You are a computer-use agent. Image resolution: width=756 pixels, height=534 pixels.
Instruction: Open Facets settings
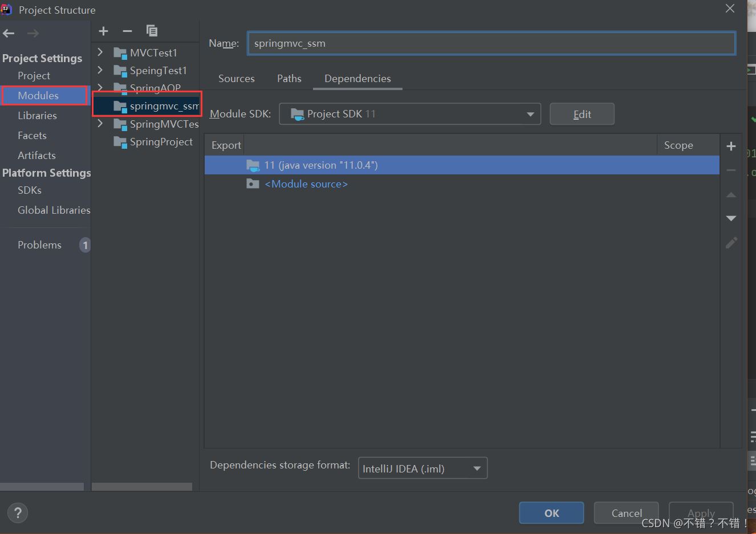[32, 136]
